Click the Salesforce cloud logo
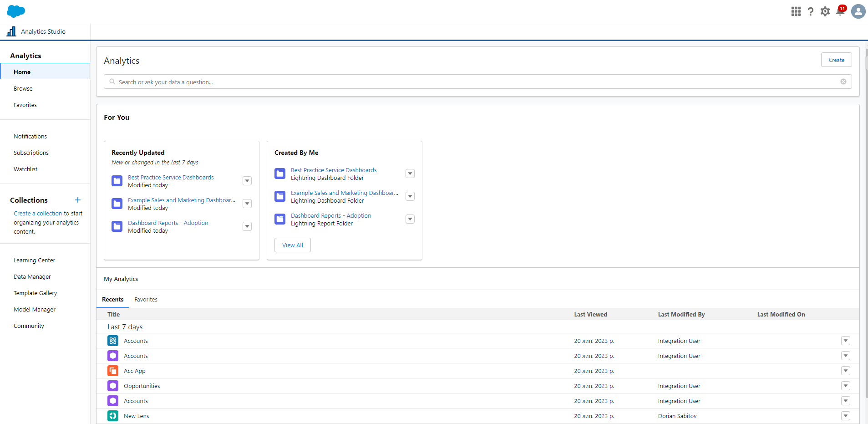The height and width of the screenshot is (424, 868). 16,11
